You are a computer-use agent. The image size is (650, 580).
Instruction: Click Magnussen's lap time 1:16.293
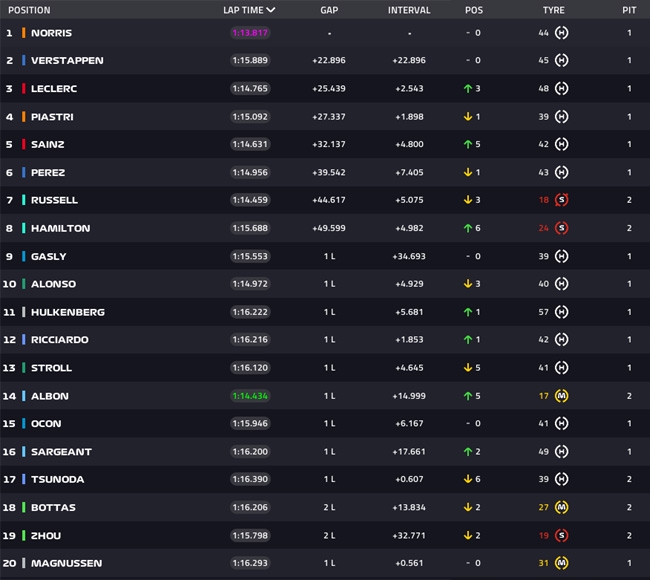click(250, 563)
